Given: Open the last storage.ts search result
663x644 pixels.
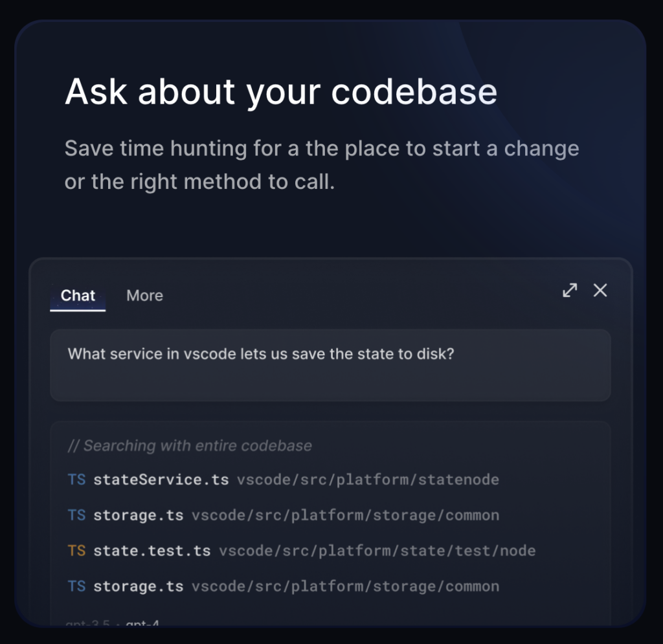Looking at the screenshot, I should pos(139,586).
